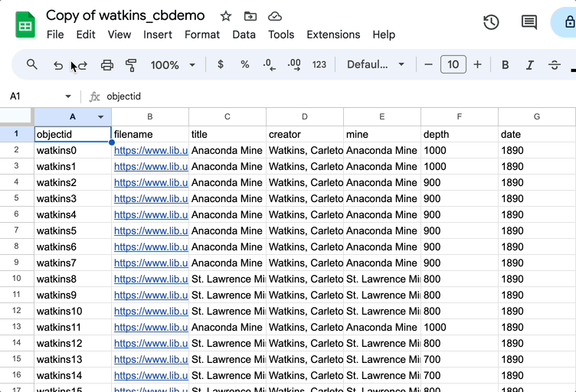Open version history clock icon
This screenshot has width=576, height=392.
pos(491,22)
